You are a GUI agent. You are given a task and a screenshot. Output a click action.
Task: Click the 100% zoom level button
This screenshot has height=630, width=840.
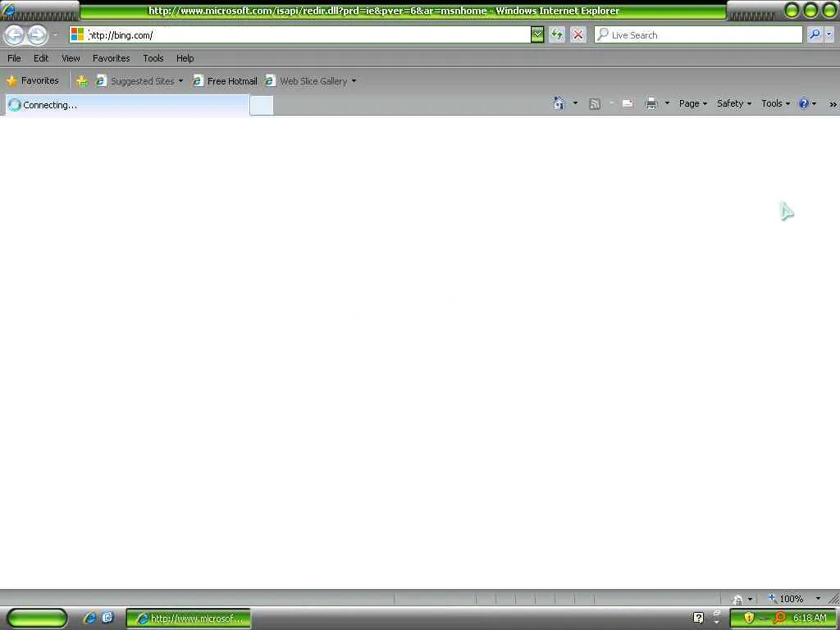[x=787, y=598]
